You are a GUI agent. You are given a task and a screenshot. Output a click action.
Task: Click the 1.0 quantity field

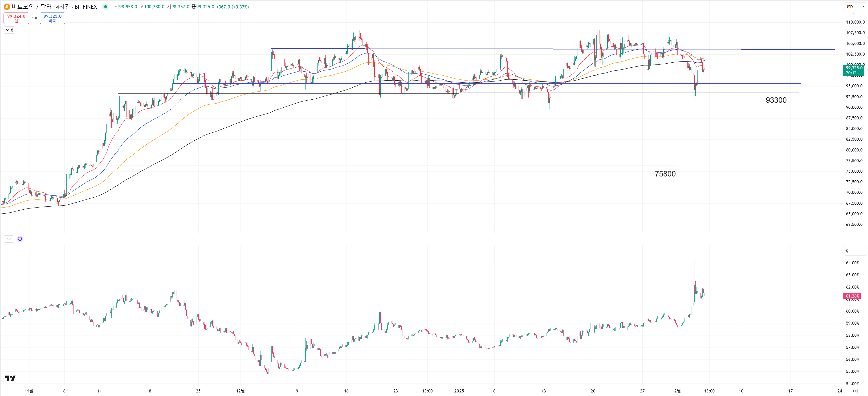(34, 18)
